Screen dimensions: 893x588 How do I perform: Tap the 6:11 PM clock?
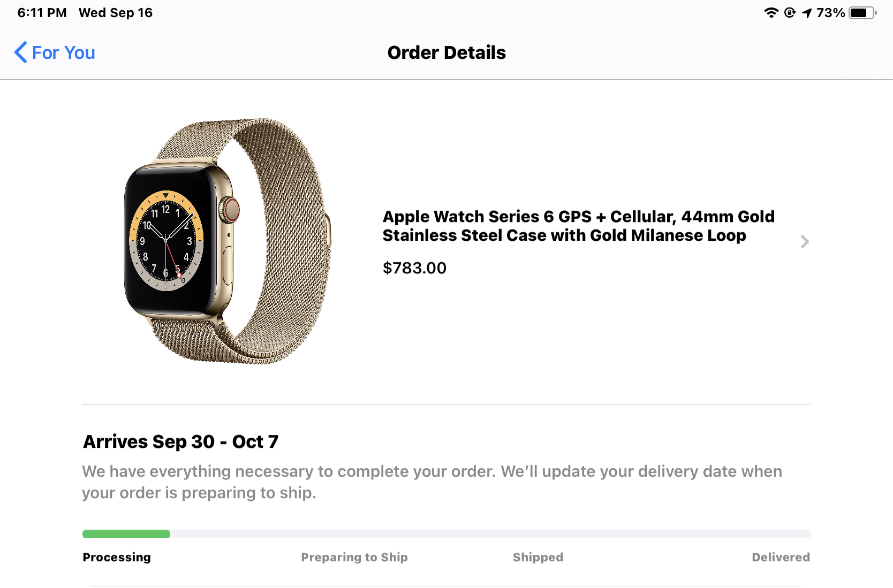click(42, 13)
